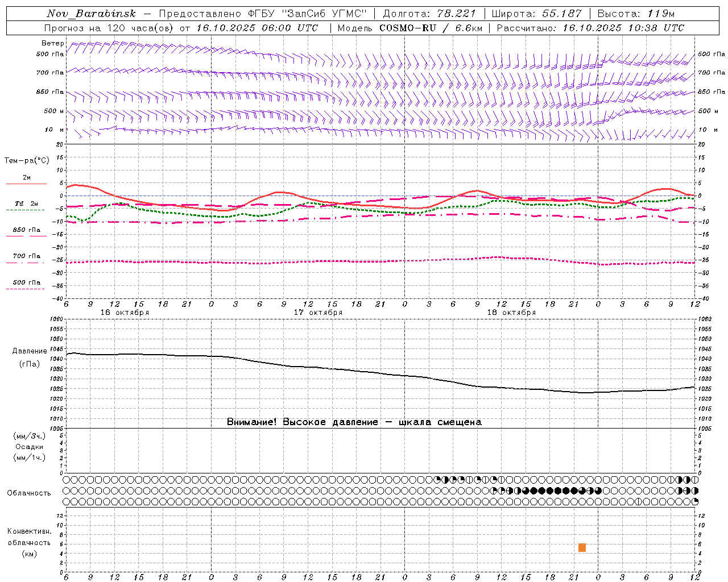Select the 500 гПа temperature legend label

27,282
